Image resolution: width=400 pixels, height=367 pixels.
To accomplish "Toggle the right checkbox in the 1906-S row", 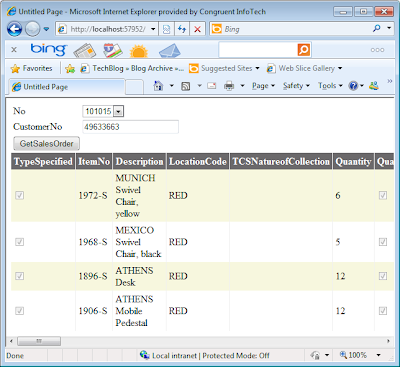I will (x=383, y=311).
